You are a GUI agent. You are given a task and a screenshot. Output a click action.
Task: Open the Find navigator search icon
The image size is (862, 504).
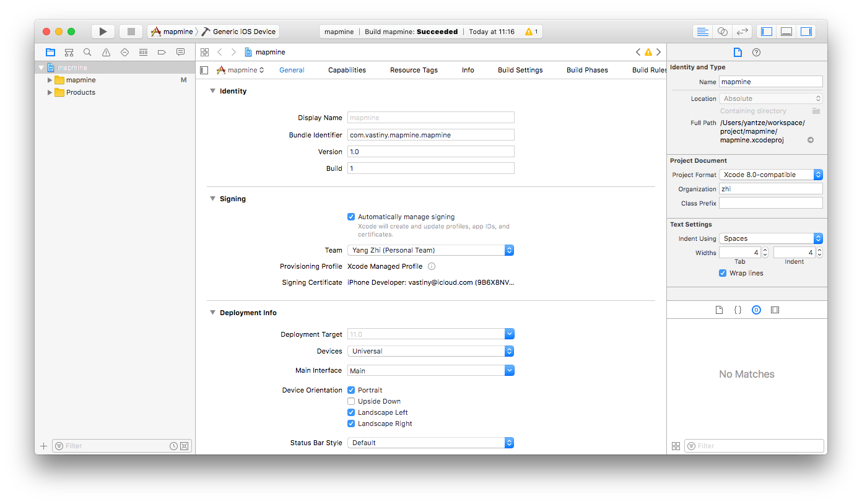point(87,53)
